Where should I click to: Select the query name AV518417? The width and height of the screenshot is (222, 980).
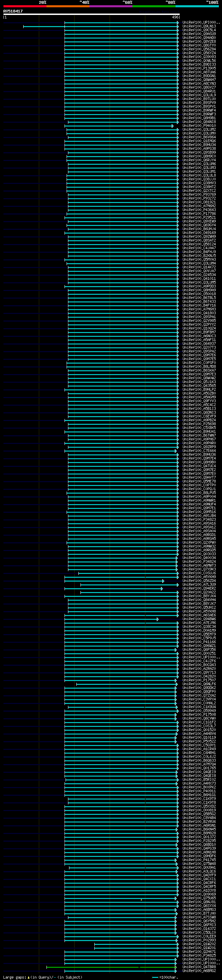coord(13,11)
